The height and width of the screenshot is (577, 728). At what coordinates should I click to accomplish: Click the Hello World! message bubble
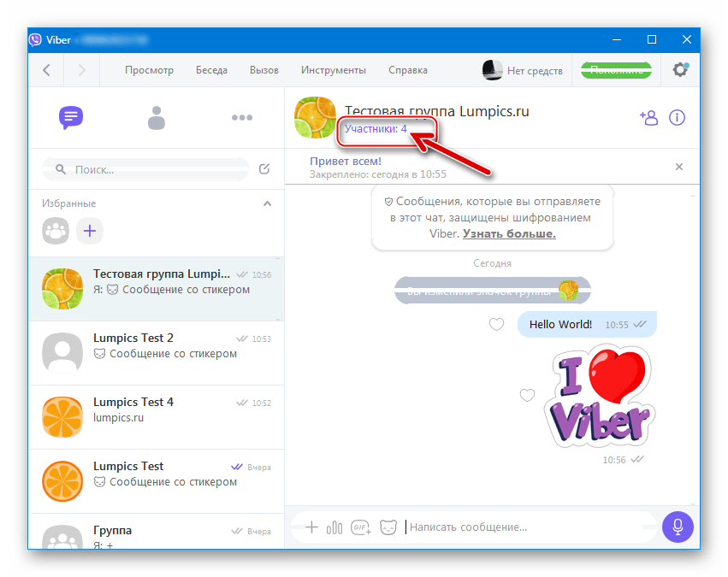tap(587, 324)
